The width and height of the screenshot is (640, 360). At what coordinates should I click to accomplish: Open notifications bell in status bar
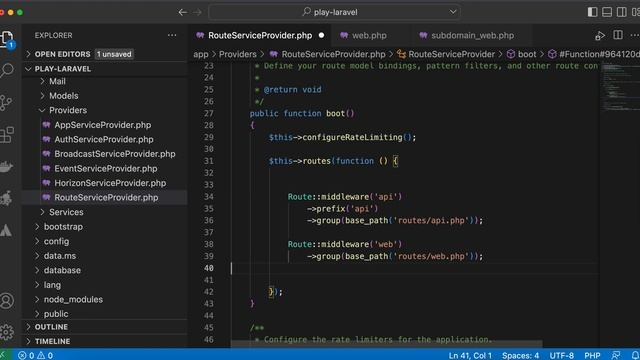click(635, 356)
